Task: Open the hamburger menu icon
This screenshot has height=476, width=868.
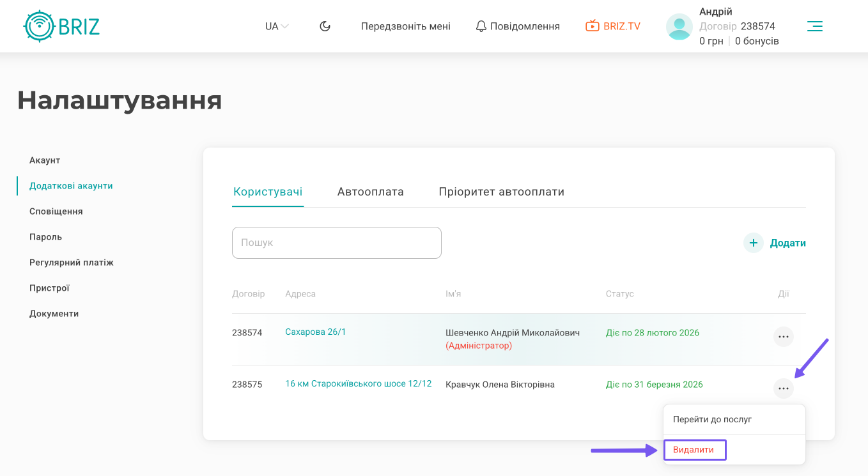Action: 814,26
